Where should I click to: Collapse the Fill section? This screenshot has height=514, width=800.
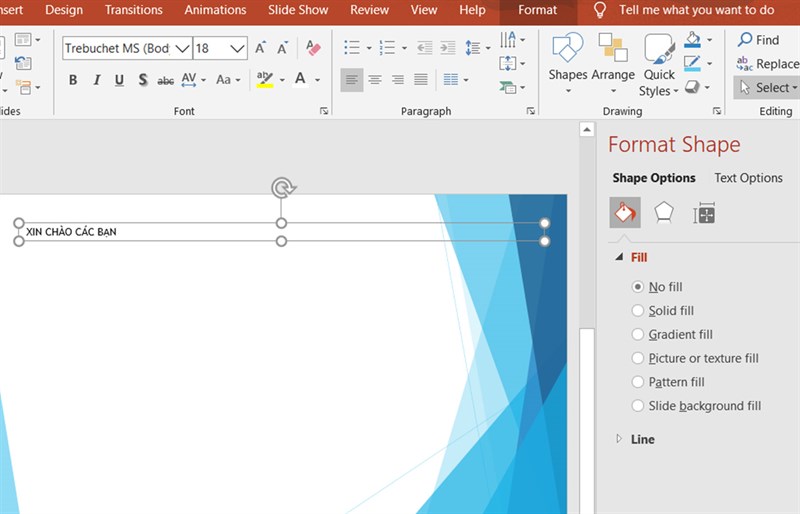tap(619, 257)
